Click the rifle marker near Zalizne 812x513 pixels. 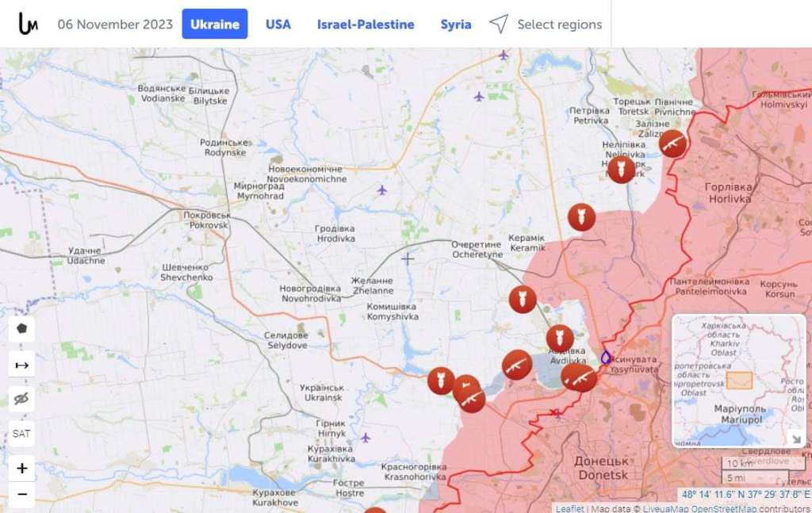pos(672,144)
